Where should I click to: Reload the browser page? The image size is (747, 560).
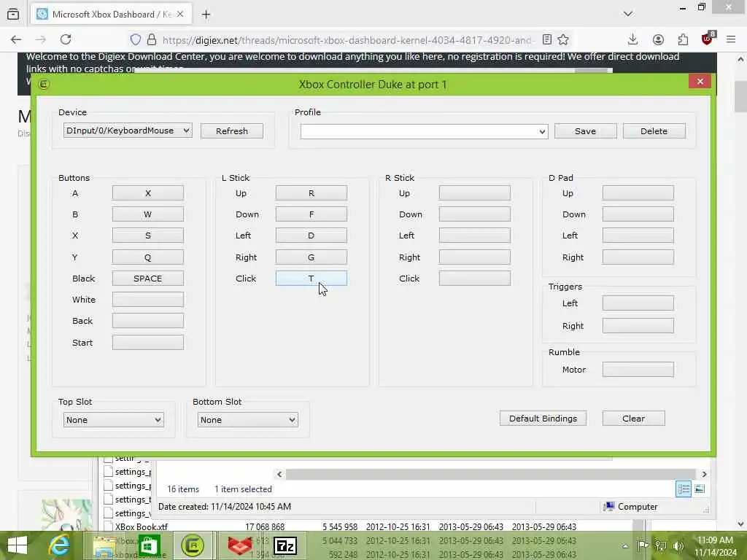point(66,39)
